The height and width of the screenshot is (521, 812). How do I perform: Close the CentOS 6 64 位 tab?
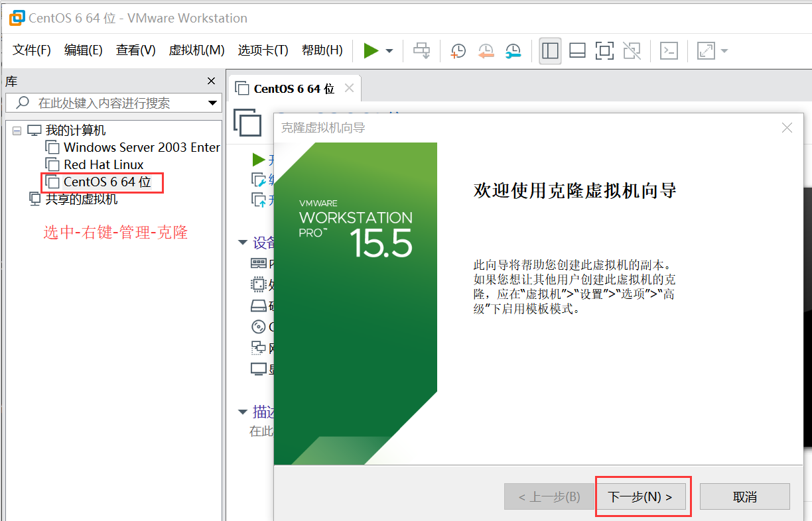pyautogui.click(x=350, y=88)
